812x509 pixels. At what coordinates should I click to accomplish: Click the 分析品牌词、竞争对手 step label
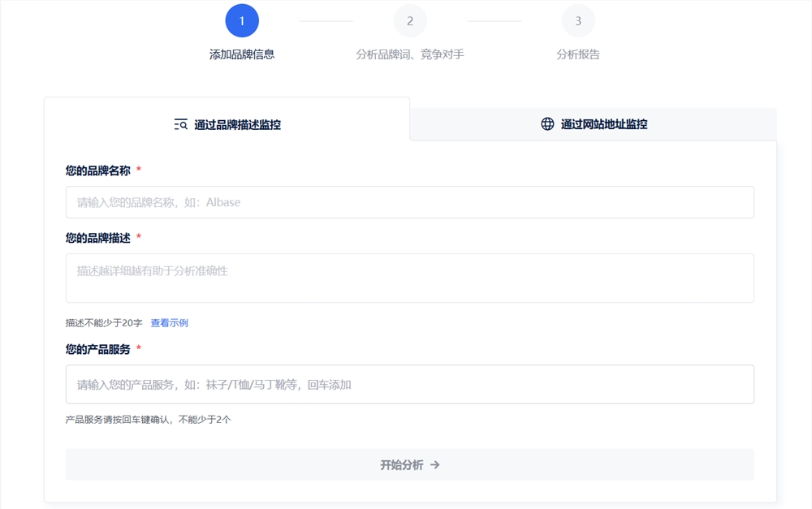(x=410, y=55)
